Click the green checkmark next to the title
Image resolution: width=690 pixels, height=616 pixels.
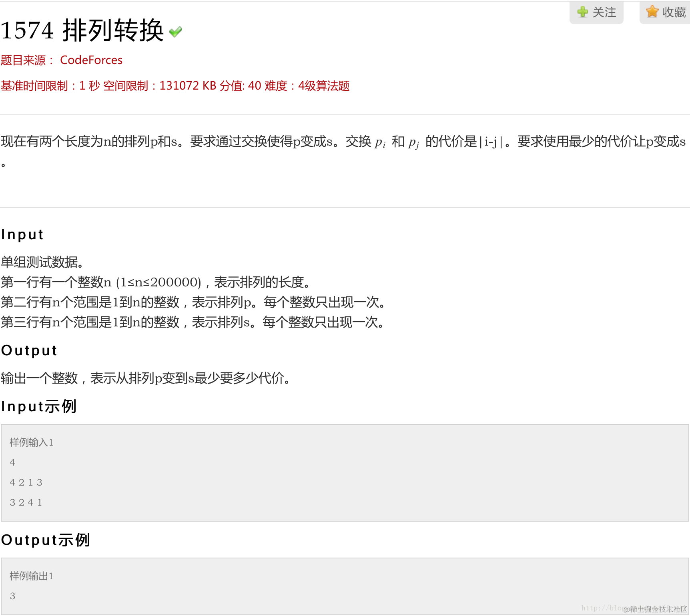point(176,32)
